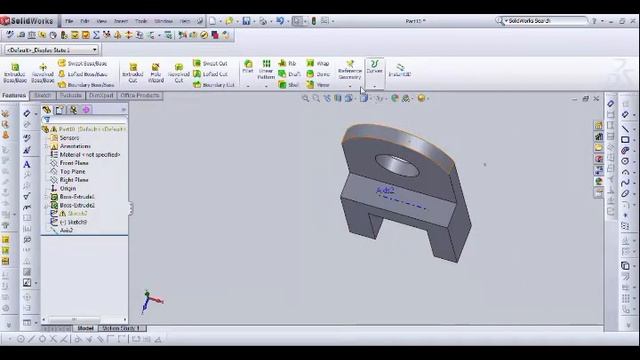
Task: Select the Extruded Boss/Base tool
Action: coord(15,73)
